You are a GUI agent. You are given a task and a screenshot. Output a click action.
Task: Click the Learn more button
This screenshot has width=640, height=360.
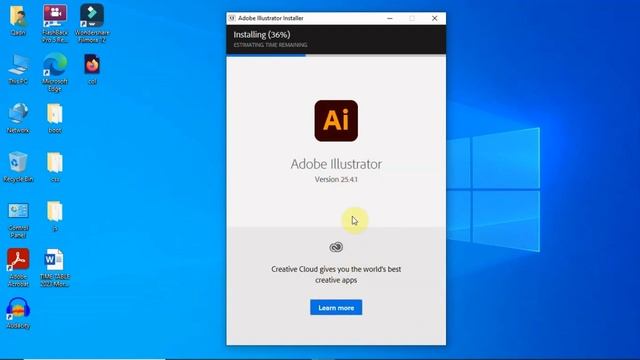tap(336, 307)
